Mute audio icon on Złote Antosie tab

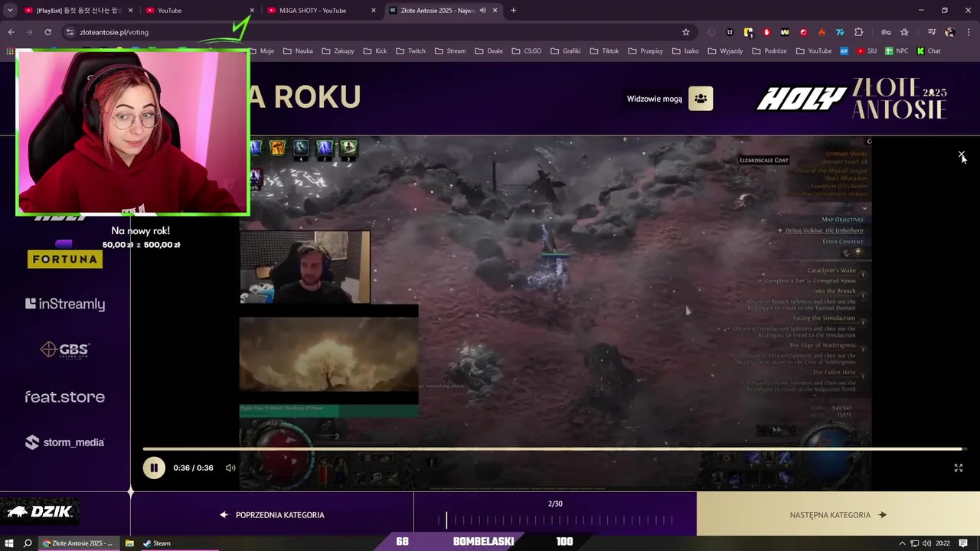click(483, 11)
